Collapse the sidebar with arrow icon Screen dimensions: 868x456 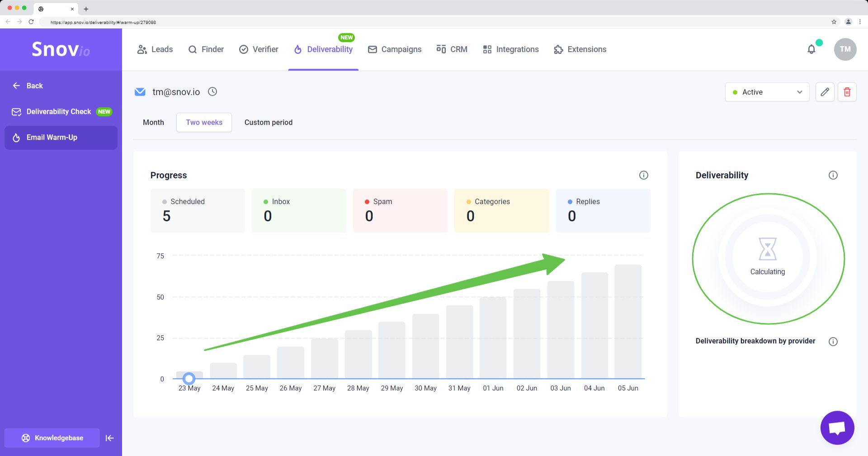pyautogui.click(x=109, y=438)
